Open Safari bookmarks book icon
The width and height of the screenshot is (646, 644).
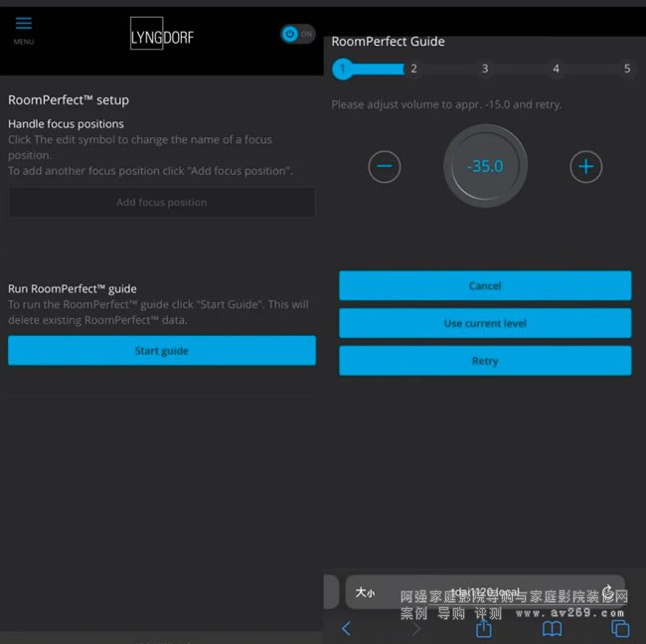553,628
